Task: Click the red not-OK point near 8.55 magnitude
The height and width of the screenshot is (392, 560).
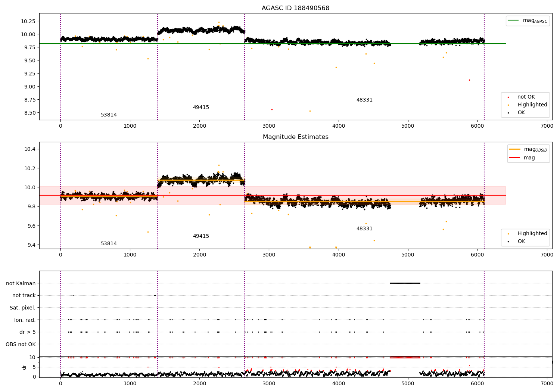Action: [272, 109]
